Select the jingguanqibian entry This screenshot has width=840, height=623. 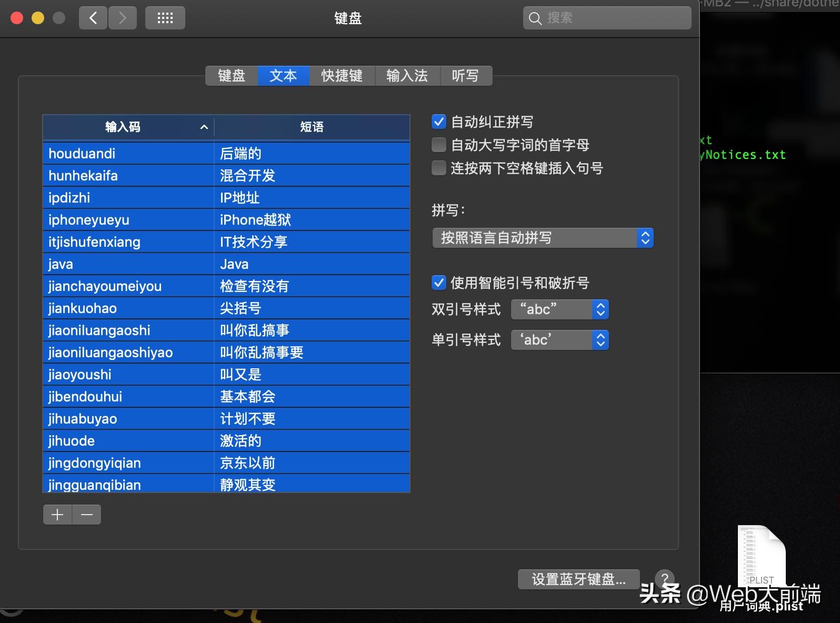pos(226,484)
